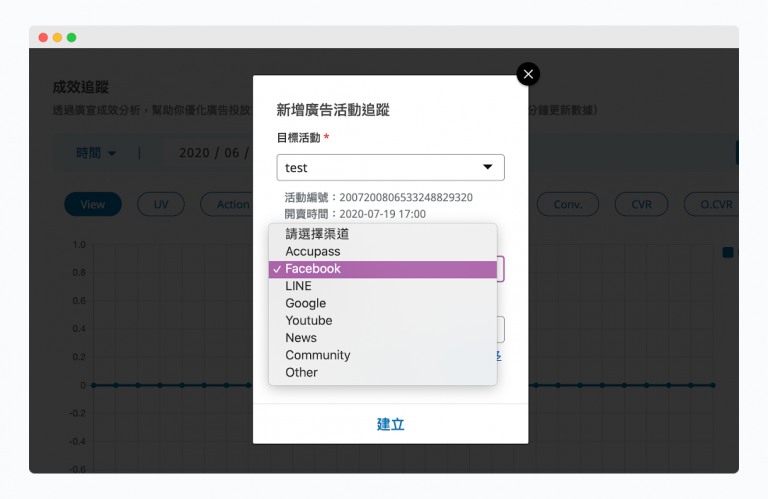
Task: Click the macOS red close window button
Action: pyautogui.click(x=43, y=38)
